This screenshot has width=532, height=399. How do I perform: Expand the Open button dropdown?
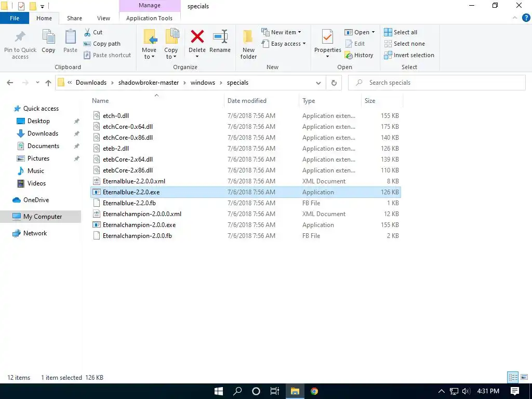(x=373, y=32)
